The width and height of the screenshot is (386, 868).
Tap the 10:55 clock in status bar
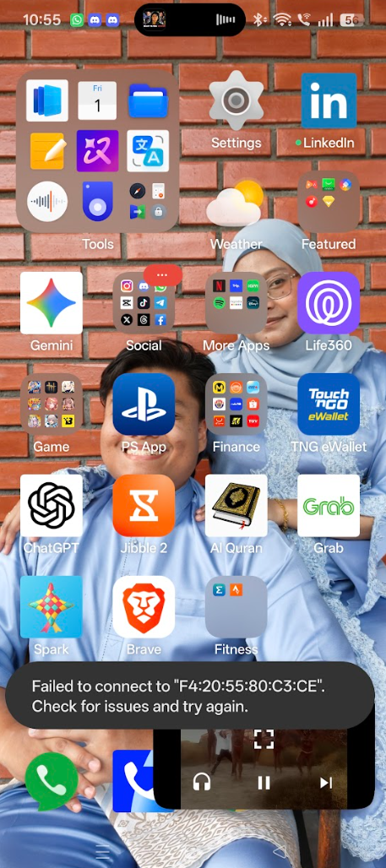(42, 20)
